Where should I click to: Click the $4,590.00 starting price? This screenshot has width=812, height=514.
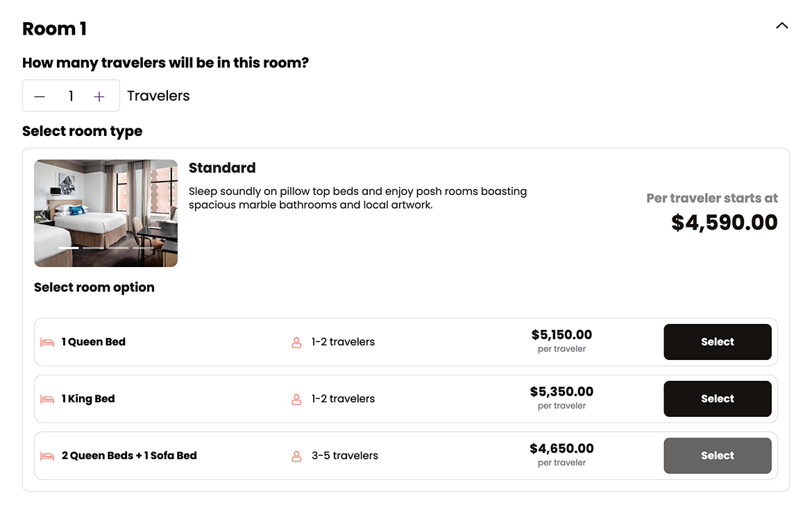click(x=724, y=222)
